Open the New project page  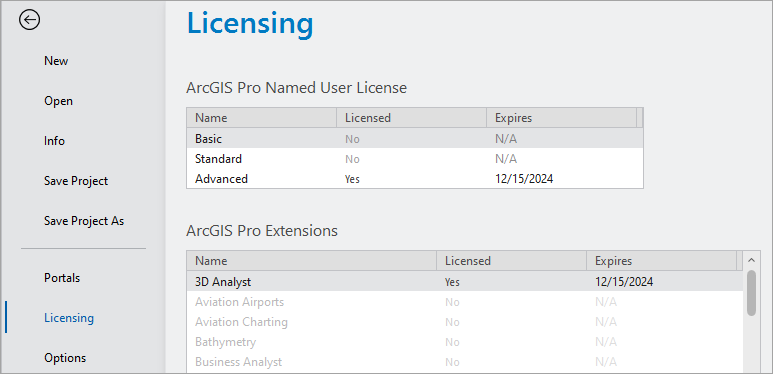click(56, 61)
